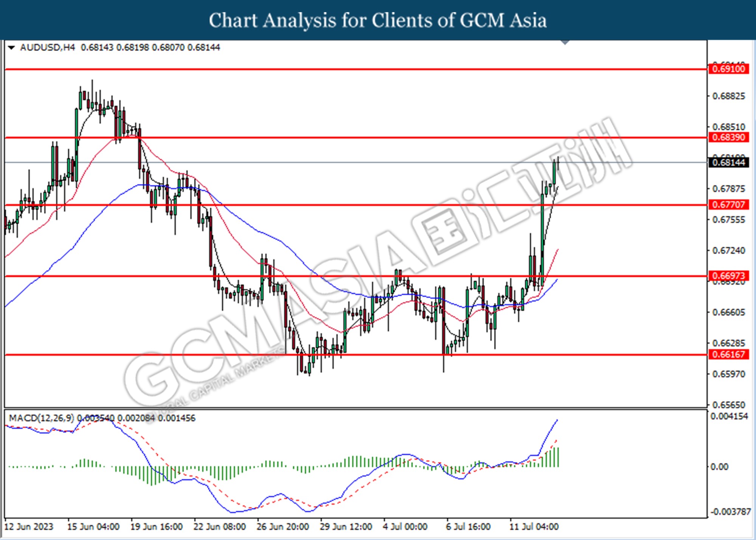
Task: Click the 0.004154 MACD scale value
Action: pyautogui.click(x=730, y=416)
